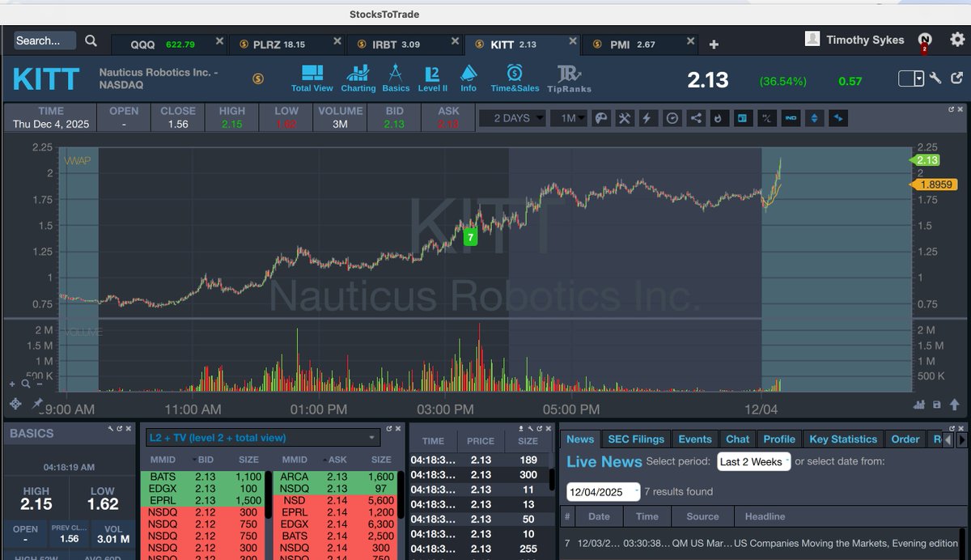Open the L2 + TV view dropdown
This screenshot has height=560, width=971.
(x=263, y=438)
